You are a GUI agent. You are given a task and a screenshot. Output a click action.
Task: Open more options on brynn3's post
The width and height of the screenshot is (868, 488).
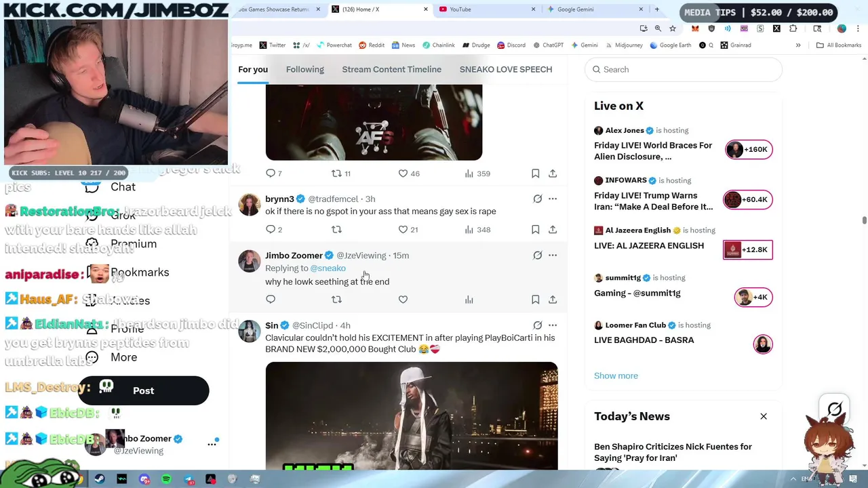(553, 199)
